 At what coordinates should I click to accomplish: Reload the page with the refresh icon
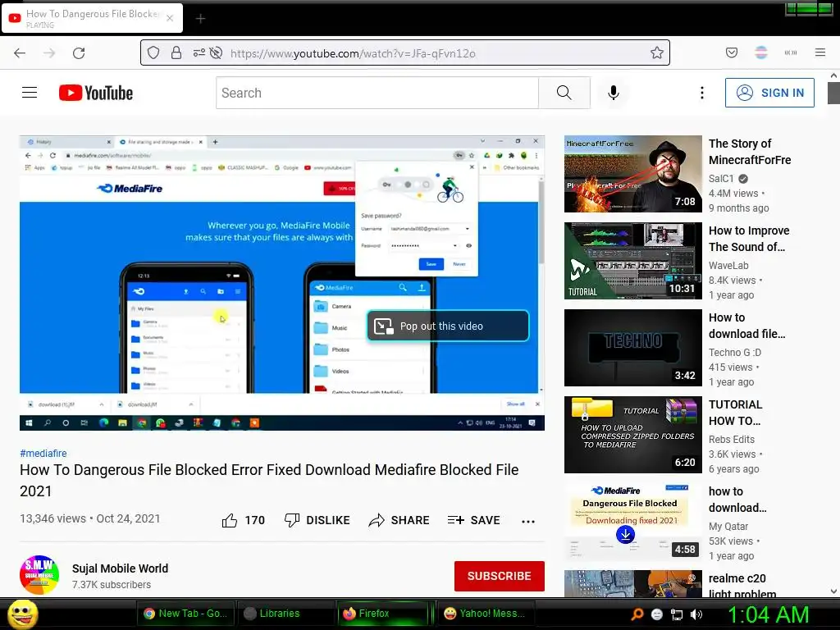click(79, 53)
